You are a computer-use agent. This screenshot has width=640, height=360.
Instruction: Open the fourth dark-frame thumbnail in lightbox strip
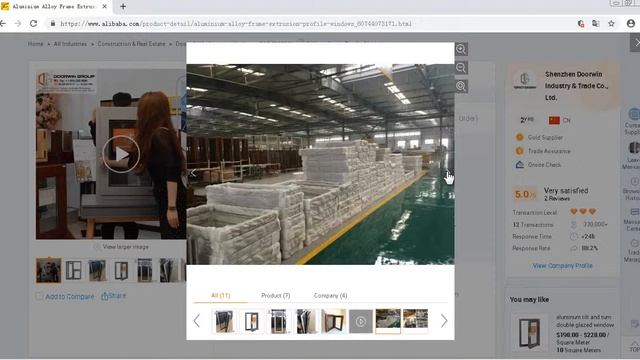pos(306,321)
